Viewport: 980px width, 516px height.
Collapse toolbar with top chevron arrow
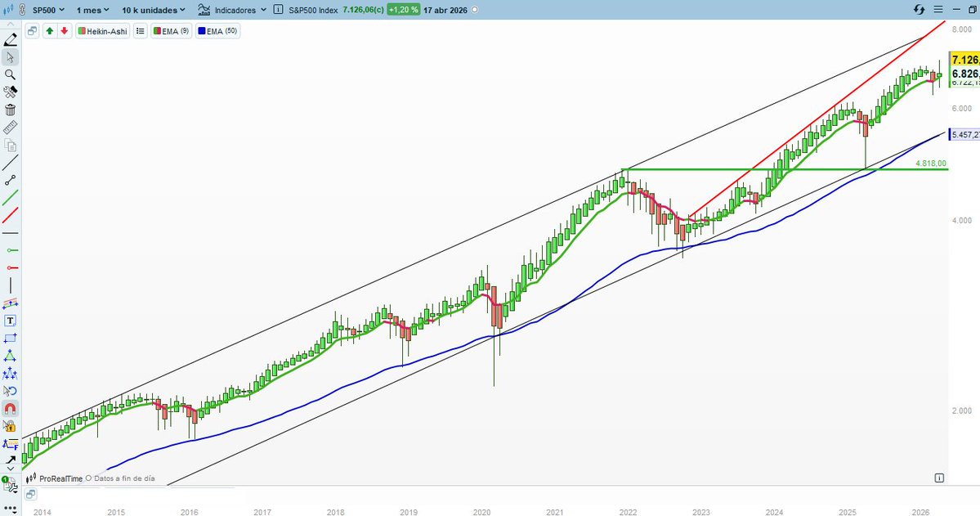(10, 25)
